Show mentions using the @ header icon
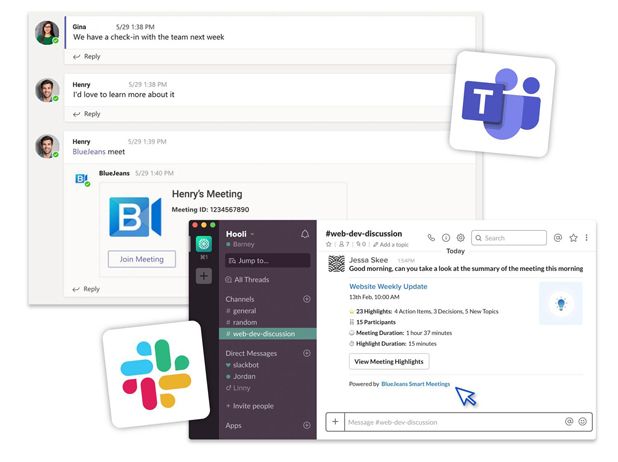Viewport: 618px width, 462px height. point(558,238)
